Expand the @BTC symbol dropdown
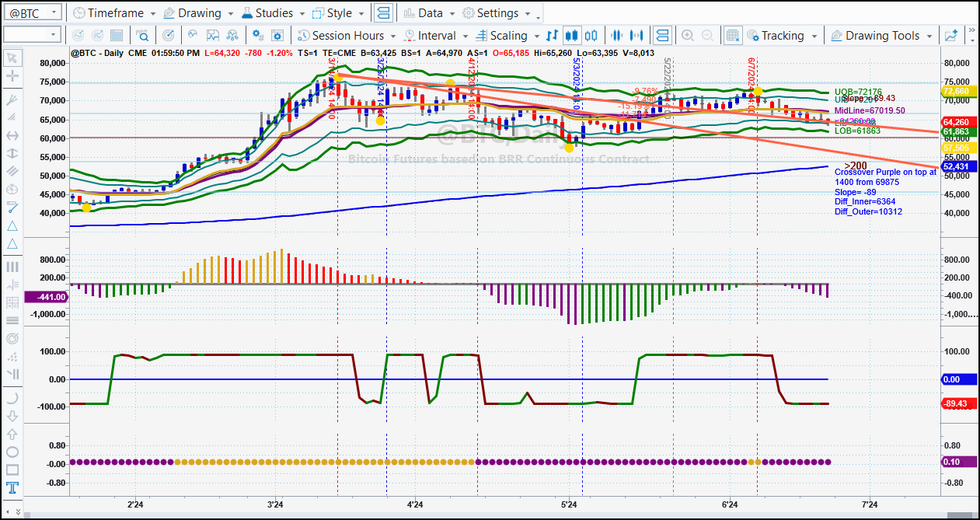Viewport: 980px width, 520px height. coord(53,13)
